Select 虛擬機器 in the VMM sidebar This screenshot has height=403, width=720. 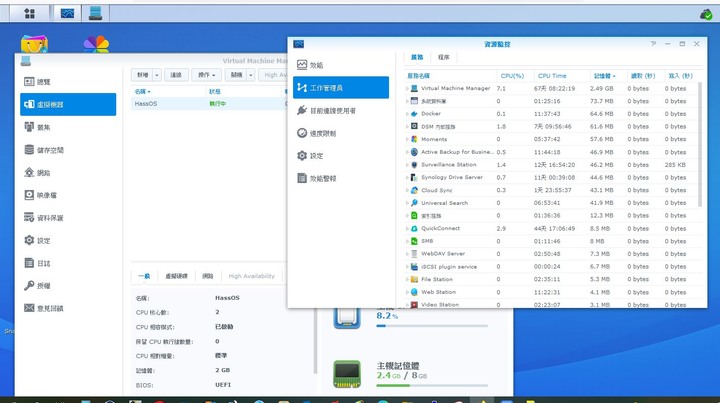68,104
